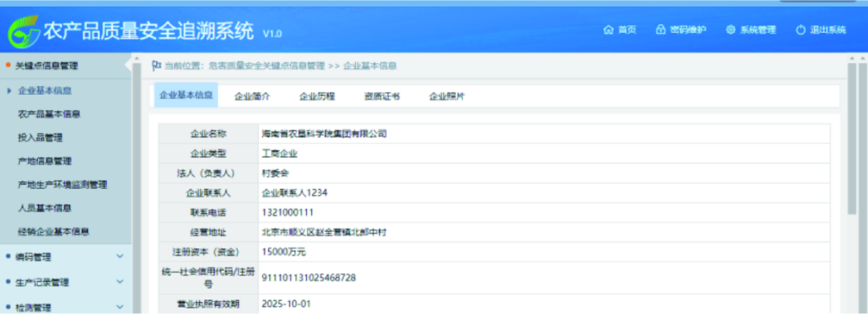Switch to the 企业基本信息 tab
868x314 pixels.
[186, 95]
